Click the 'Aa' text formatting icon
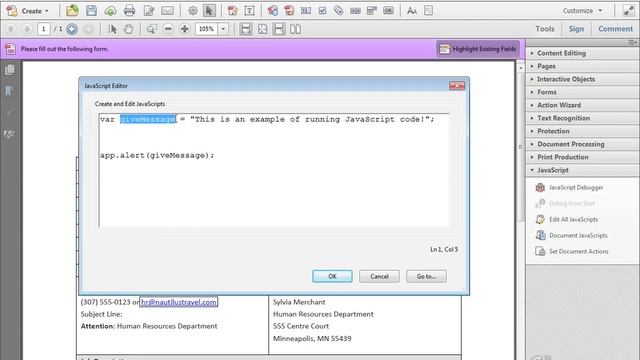This screenshot has width=640, height=360. 412,11
